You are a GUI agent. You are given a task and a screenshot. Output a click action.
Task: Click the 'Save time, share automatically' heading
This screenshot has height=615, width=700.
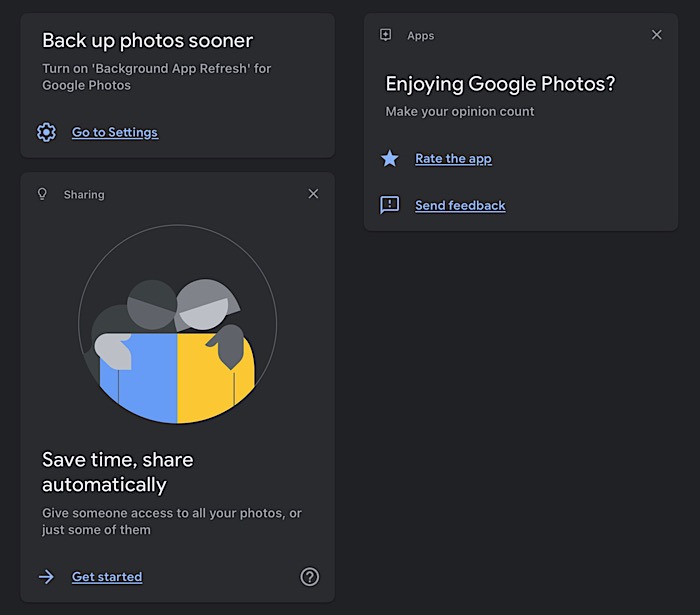pos(118,472)
